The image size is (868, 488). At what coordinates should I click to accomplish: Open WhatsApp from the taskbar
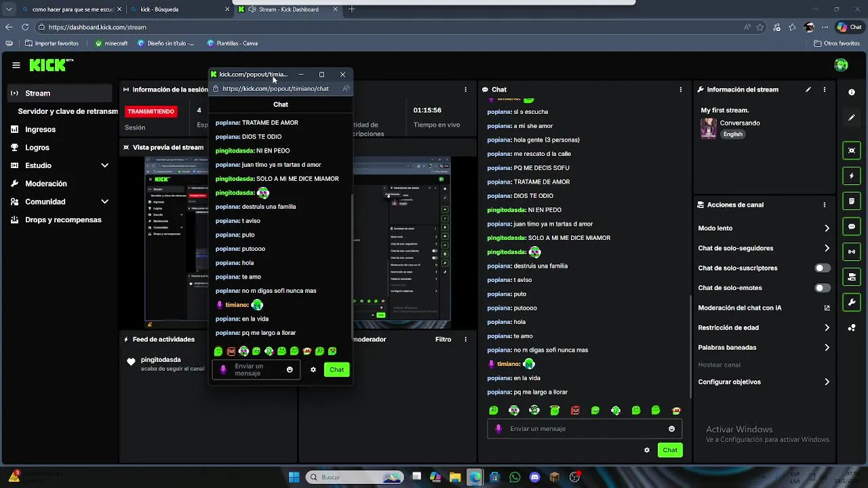[514, 477]
